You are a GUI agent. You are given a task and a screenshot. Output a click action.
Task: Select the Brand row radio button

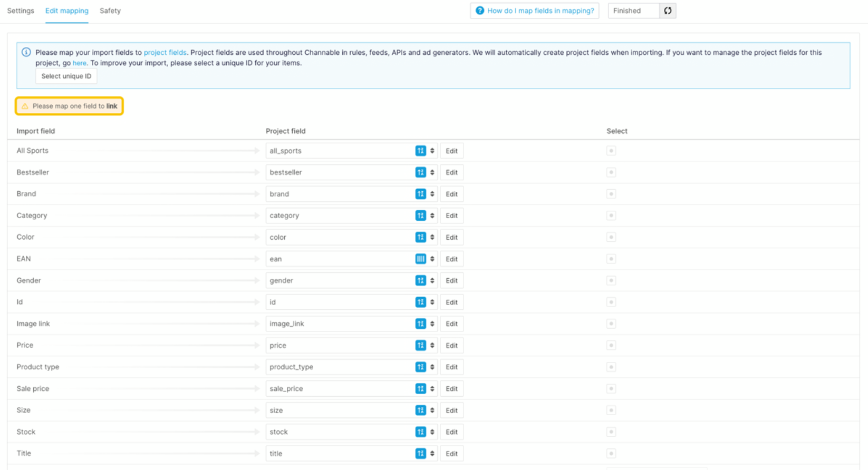coord(611,194)
